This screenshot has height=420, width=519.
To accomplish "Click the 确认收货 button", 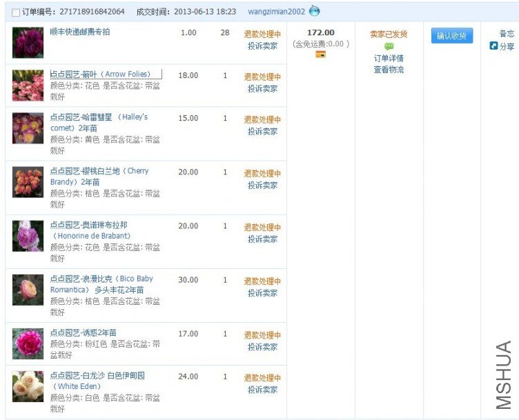I will tap(452, 36).
